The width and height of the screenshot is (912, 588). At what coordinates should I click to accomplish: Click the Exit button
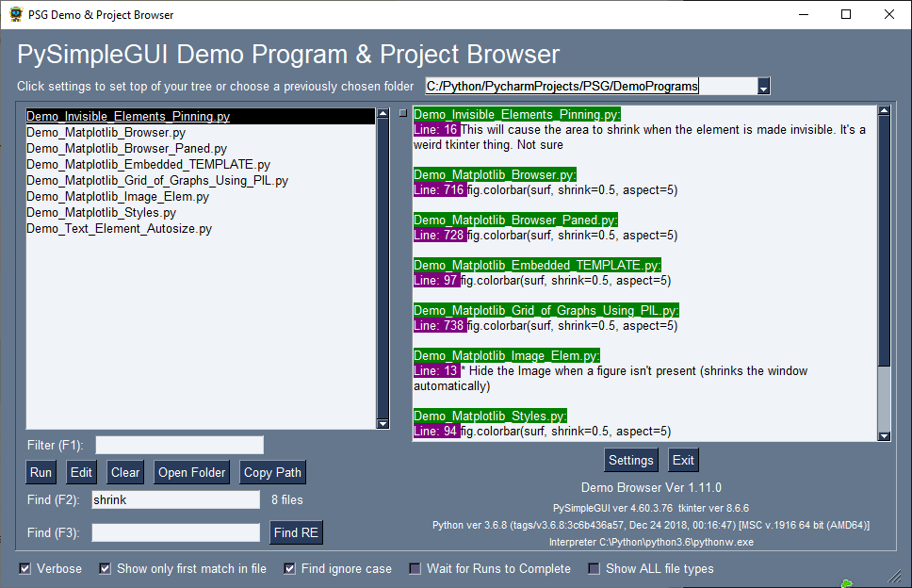click(x=682, y=460)
